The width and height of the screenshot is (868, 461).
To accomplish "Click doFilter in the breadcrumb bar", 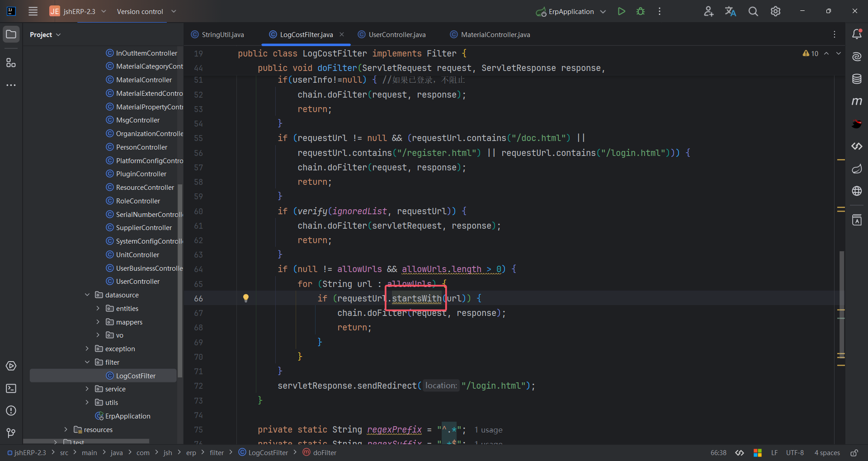I will click(320, 452).
